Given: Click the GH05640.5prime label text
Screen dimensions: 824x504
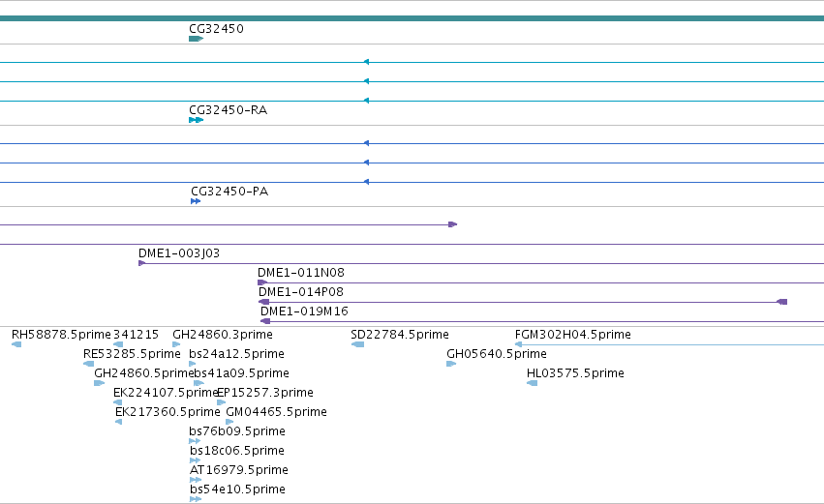Looking at the screenshot, I should pyautogui.click(x=497, y=354).
